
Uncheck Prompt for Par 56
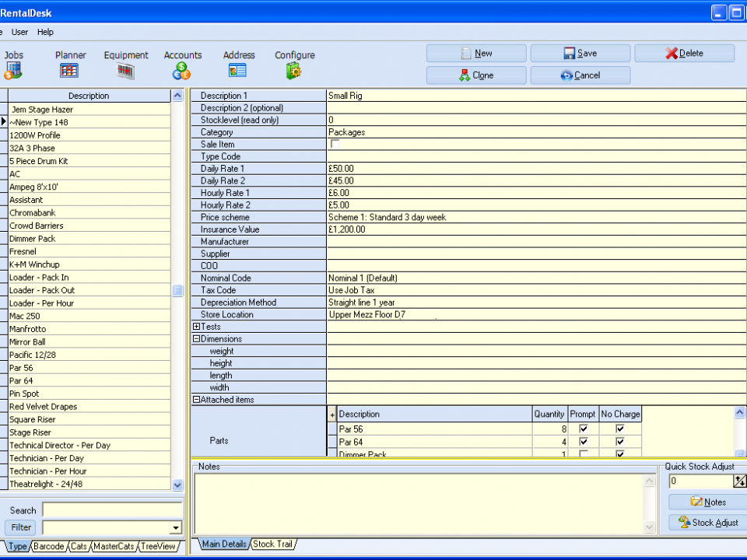[x=584, y=429]
